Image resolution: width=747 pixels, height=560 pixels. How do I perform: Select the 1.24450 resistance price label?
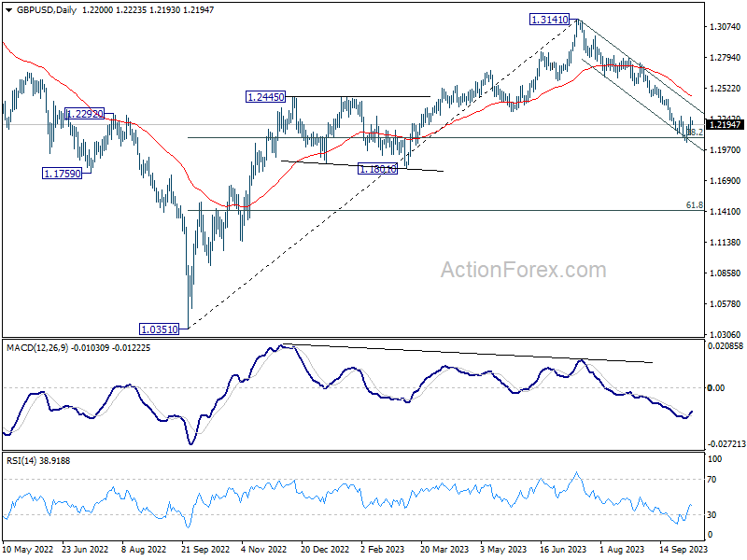click(x=265, y=97)
